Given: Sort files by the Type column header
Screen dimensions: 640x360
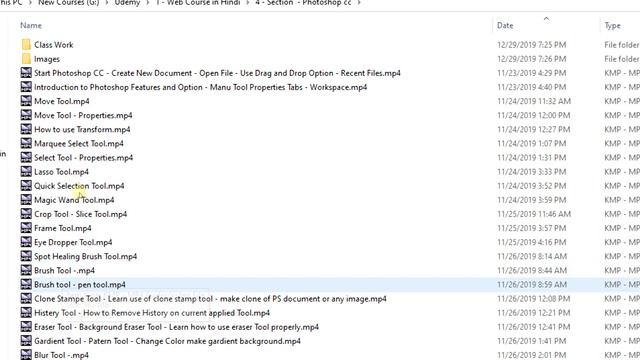Looking at the screenshot, I should pos(612,25).
